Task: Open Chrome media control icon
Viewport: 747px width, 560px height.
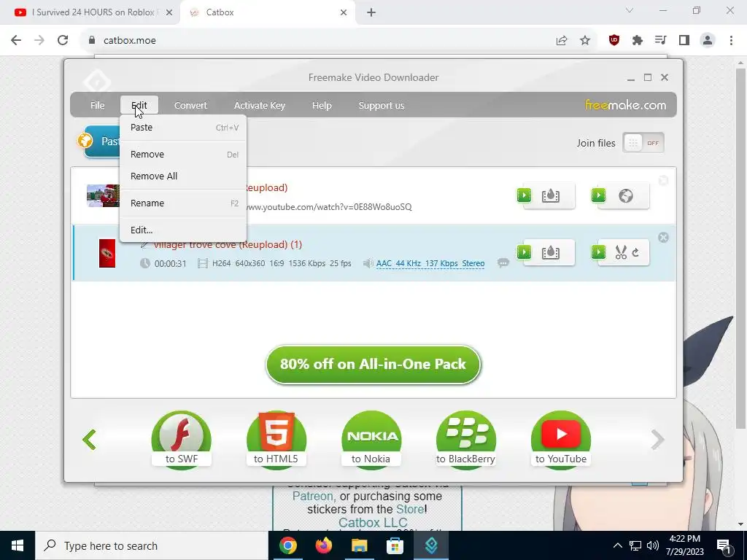Action: [x=661, y=41]
